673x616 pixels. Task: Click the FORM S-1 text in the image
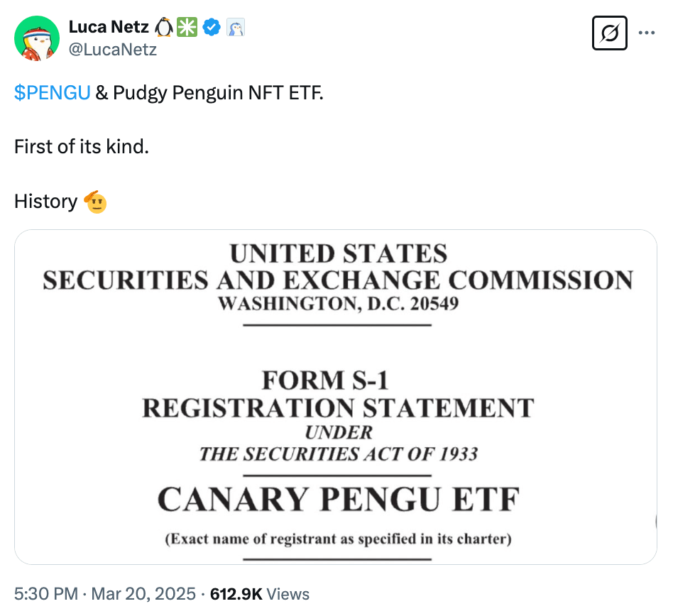[325, 381]
